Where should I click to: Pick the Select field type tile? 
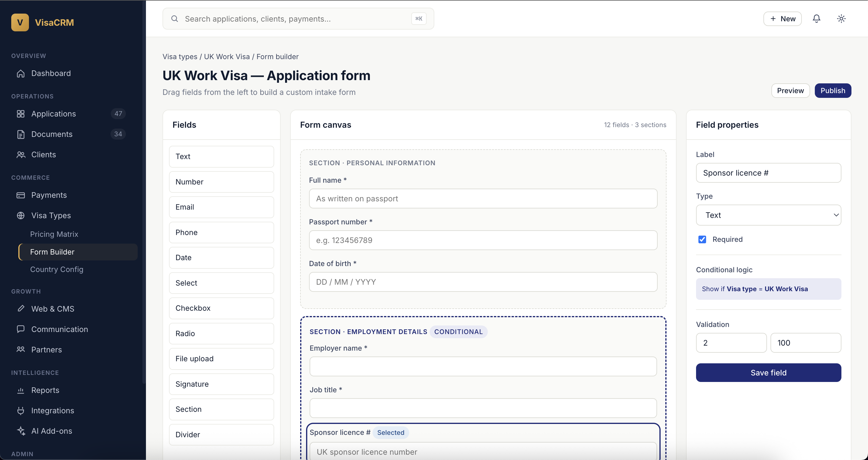click(221, 283)
